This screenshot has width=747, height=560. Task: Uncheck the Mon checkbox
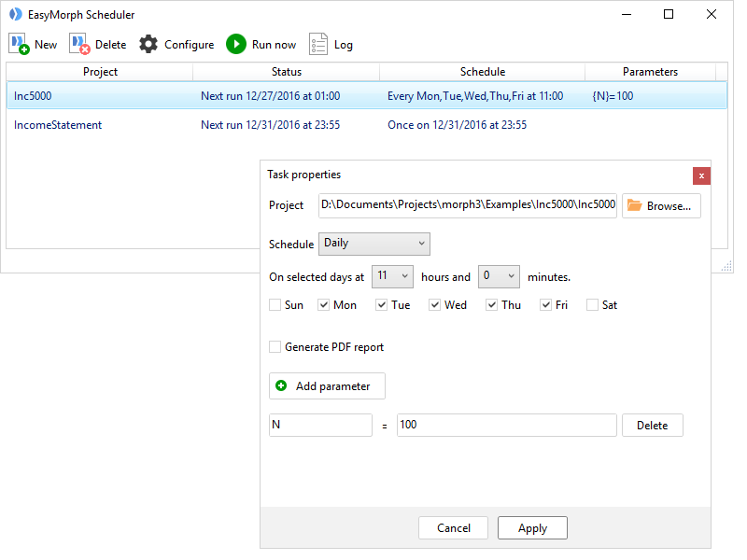click(x=323, y=305)
